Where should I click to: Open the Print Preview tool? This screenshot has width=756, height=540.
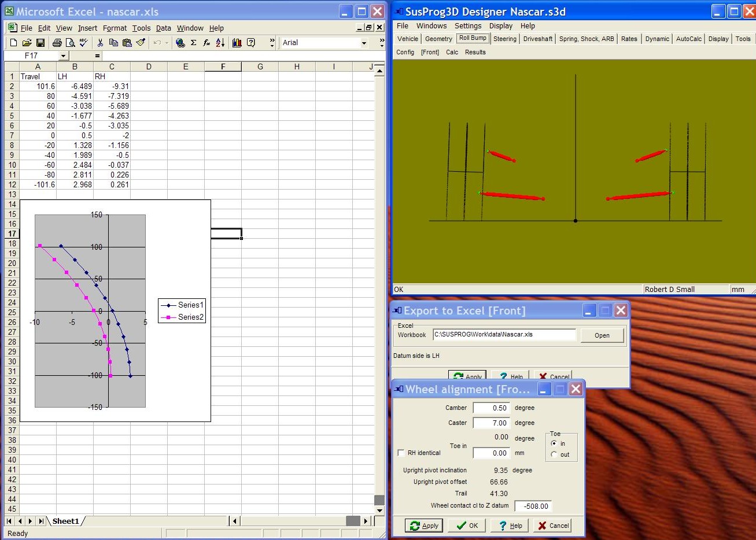pos(70,43)
